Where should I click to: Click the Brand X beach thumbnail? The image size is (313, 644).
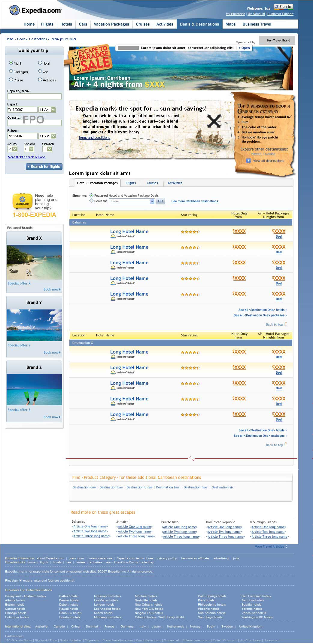[x=34, y=262]
